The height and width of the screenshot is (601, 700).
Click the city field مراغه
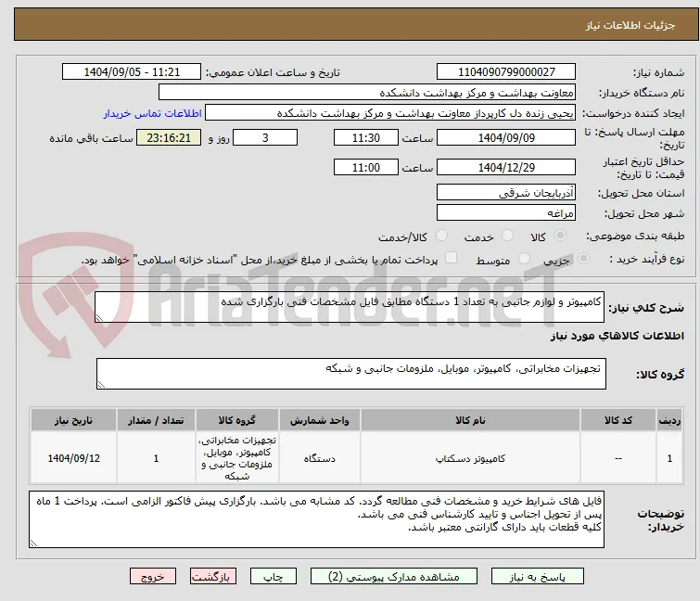click(506, 212)
